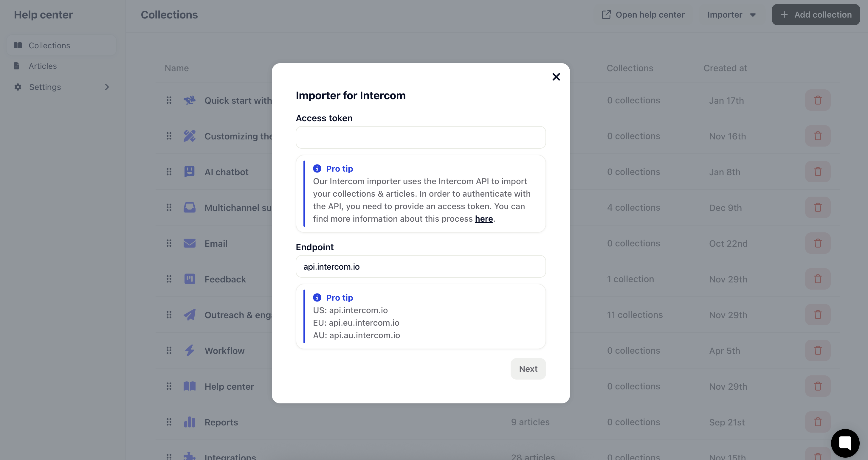Viewport: 868px width, 460px height.
Task: Click the Endpoint field with api.intercom.io
Action: tap(421, 266)
